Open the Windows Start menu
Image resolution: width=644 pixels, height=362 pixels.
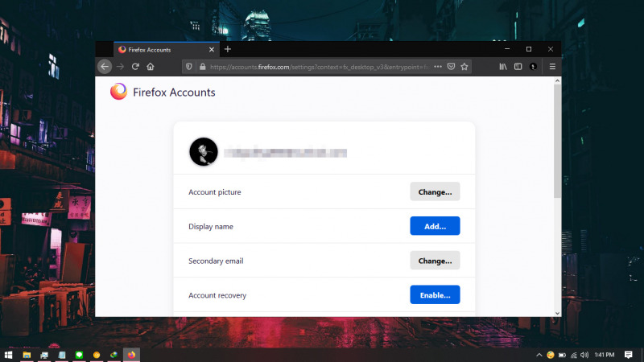pyautogui.click(x=8, y=355)
